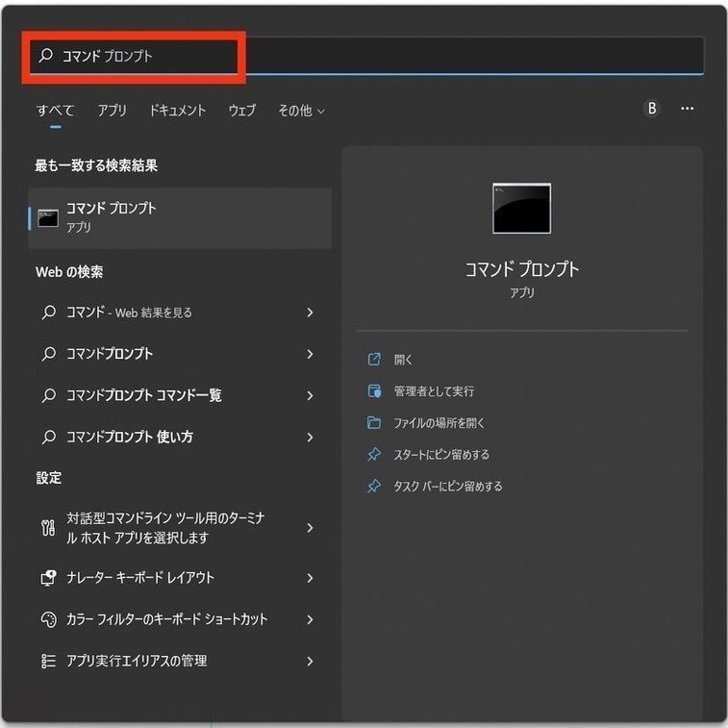Screen dimensions: 728x728
Task: Click palette icon beside カラー フィルター setting
Action: 49,619
